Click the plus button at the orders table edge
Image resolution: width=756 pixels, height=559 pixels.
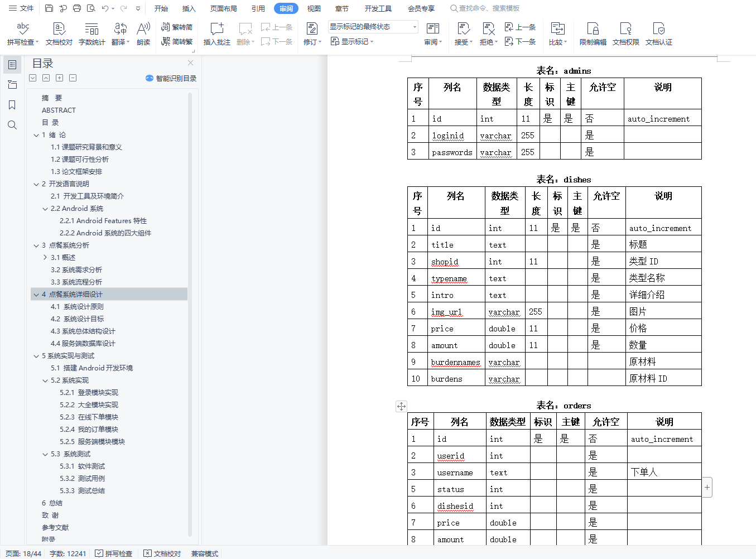click(707, 488)
